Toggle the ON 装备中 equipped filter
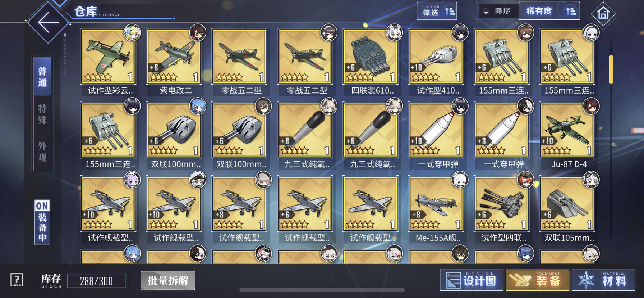The image size is (644, 298). coord(42,222)
